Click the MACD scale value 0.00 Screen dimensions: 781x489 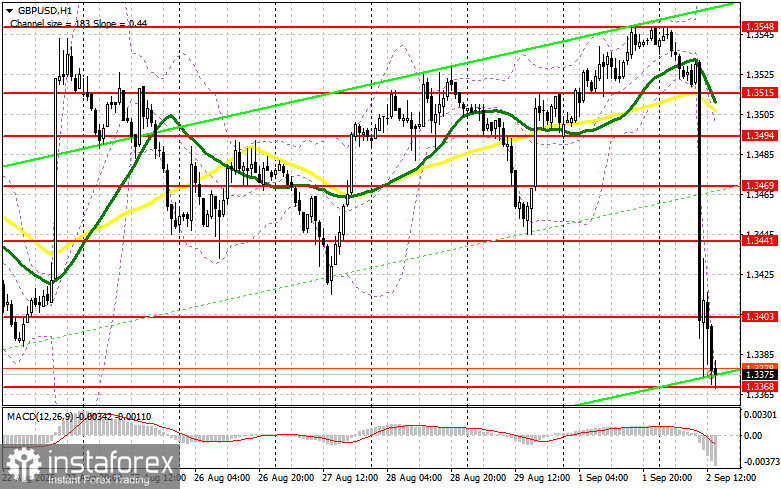pos(755,436)
